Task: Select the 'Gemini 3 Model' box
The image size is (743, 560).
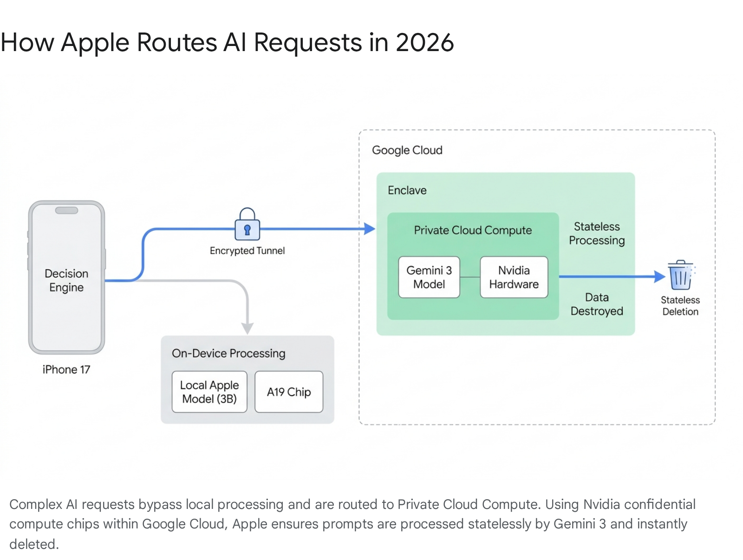Action: pyautogui.click(x=429, y=277)
